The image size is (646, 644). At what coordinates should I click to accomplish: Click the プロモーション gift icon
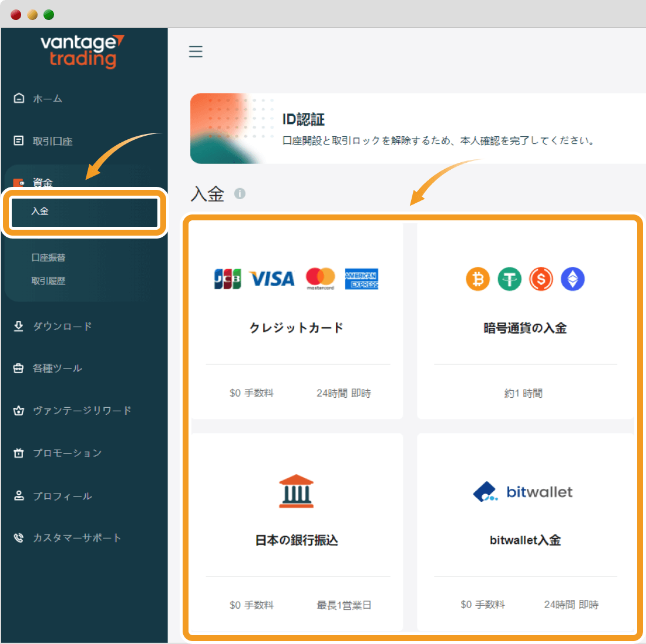click(x=19, y=452)
